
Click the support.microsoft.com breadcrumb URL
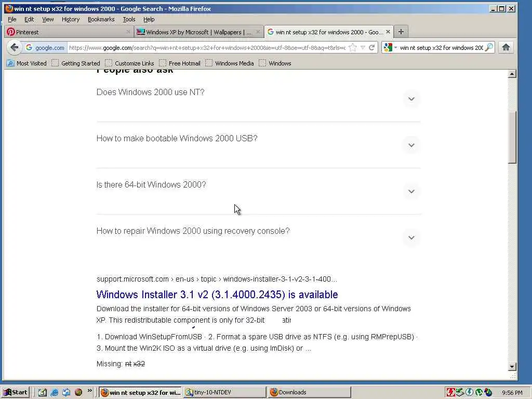(217, 279)
